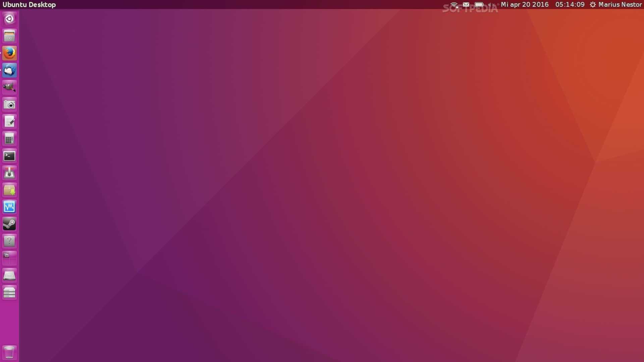Open the Trash
The image size is (644, 362).
click(x=9, y=352)
